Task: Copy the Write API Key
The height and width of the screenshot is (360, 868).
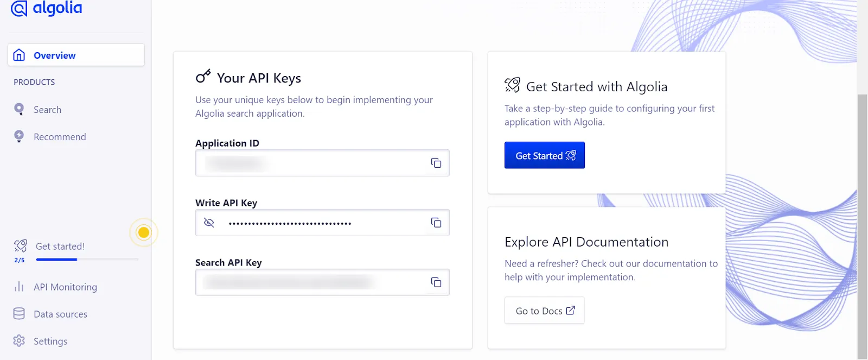Action: point(436,223)
